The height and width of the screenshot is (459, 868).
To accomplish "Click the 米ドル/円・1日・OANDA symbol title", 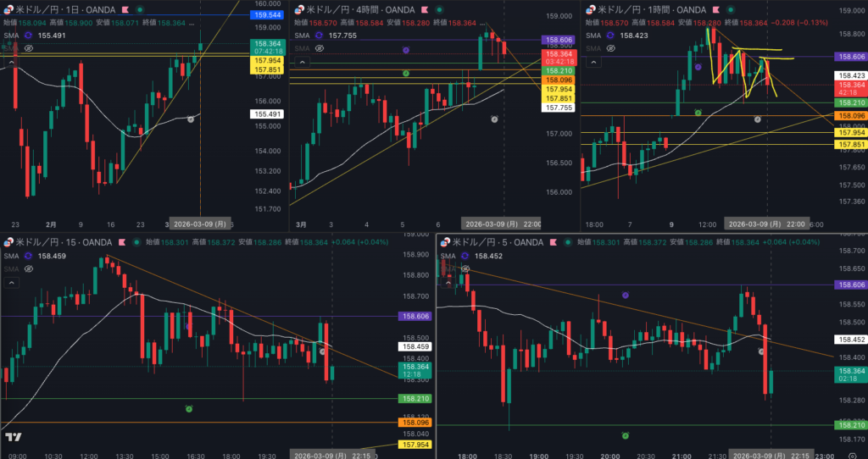I will 66,9.
